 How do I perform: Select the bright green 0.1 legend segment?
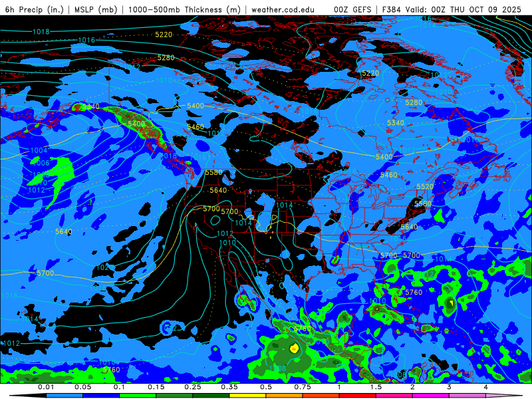(138, 396)
